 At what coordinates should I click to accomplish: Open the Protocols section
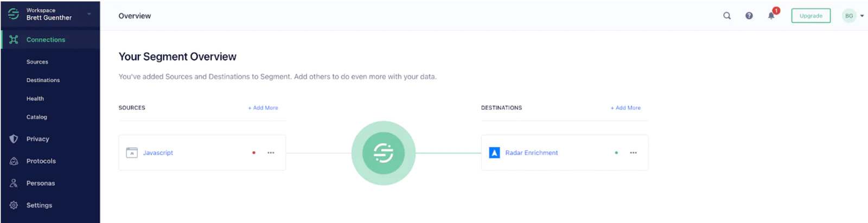point(41,161)
